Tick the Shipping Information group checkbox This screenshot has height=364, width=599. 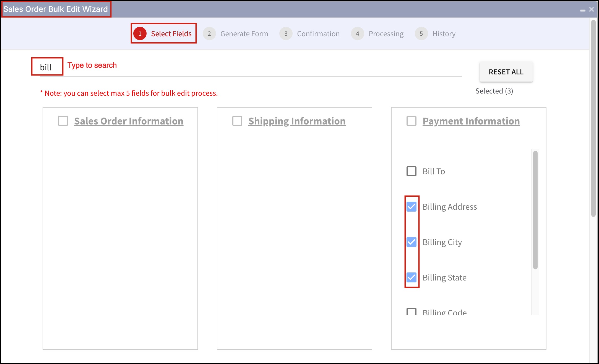pos(237,121)
